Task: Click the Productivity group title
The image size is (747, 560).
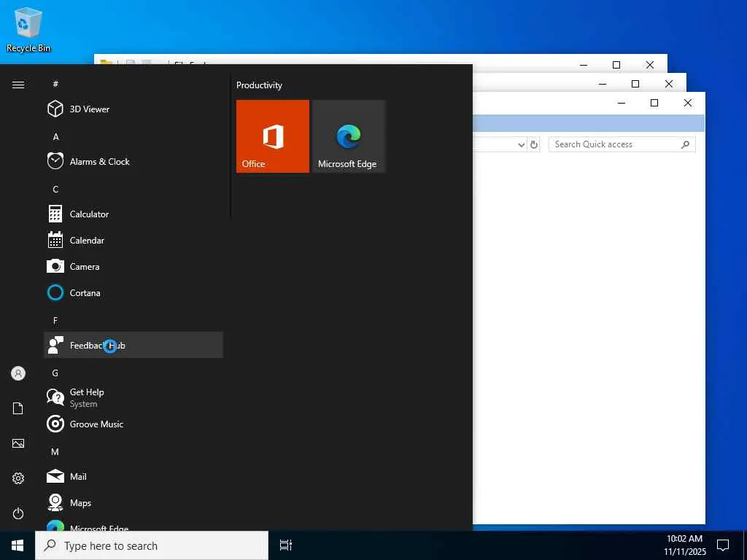Action: [x=259, y=85]
